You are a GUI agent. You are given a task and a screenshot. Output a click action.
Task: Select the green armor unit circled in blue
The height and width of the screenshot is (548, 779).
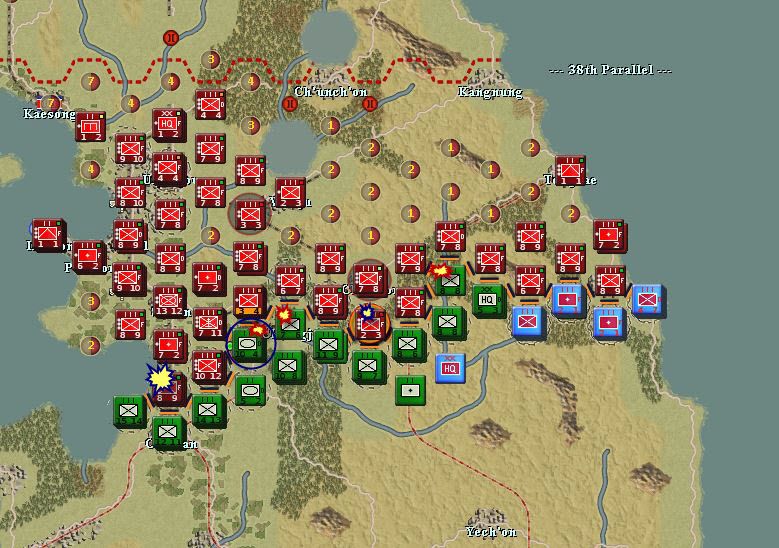click(x=248, y=344)
